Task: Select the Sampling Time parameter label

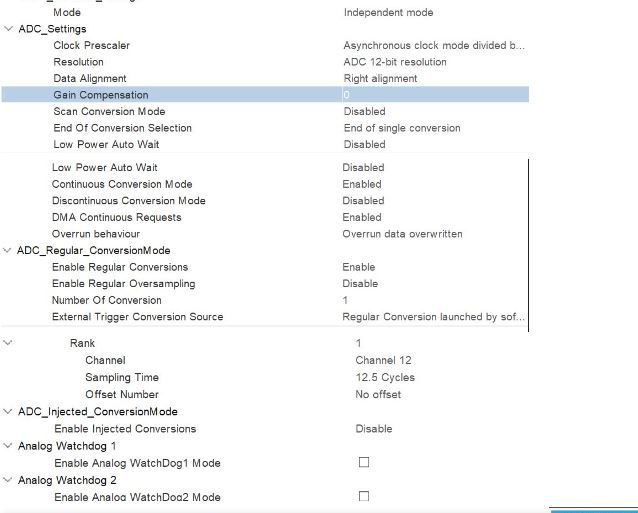Action: pyautogui.click(x=122, y=378)
